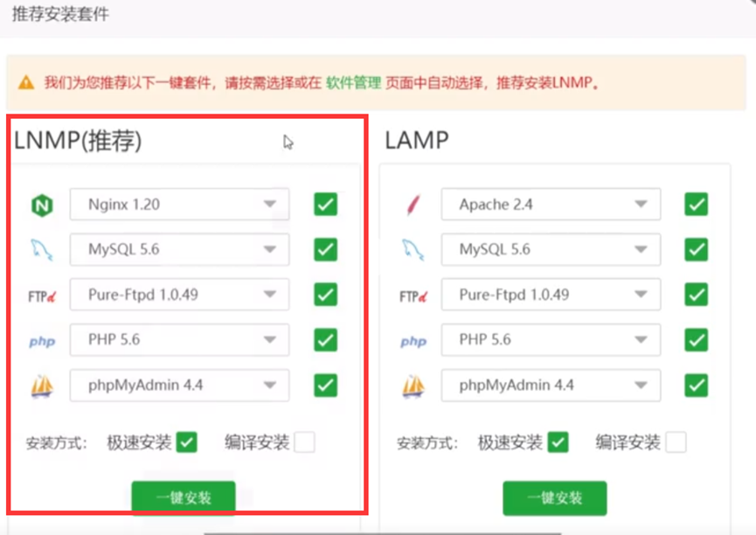This screenshot has width=756, height=535.
Task: Click the LNMP(推荐) heading
Action: coord(78,141)
